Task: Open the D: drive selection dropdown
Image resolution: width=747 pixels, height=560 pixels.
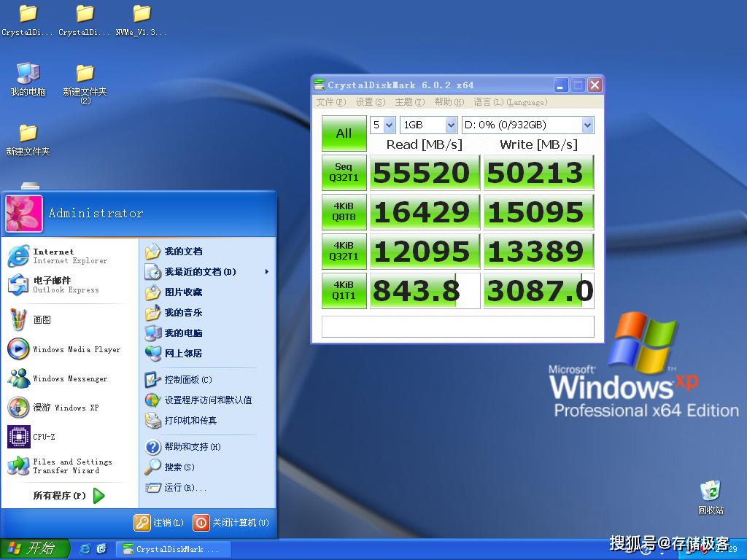Action: point(528,125)
